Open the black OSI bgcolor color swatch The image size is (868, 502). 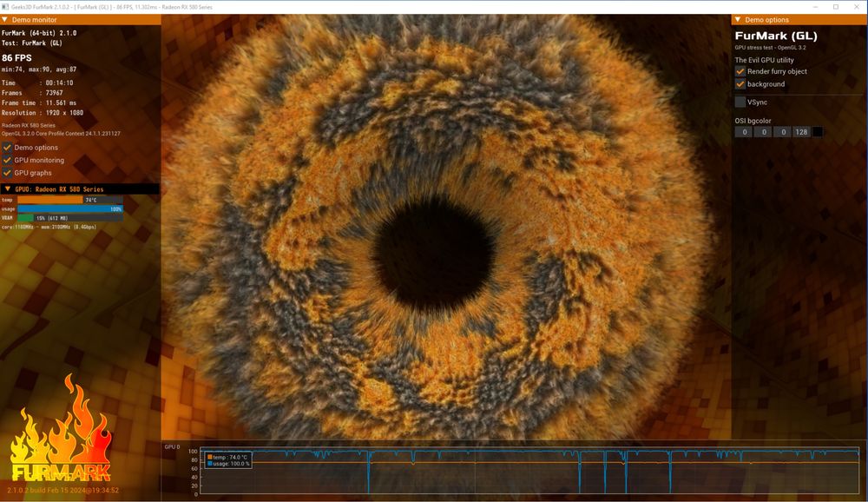tap(817, 132)
